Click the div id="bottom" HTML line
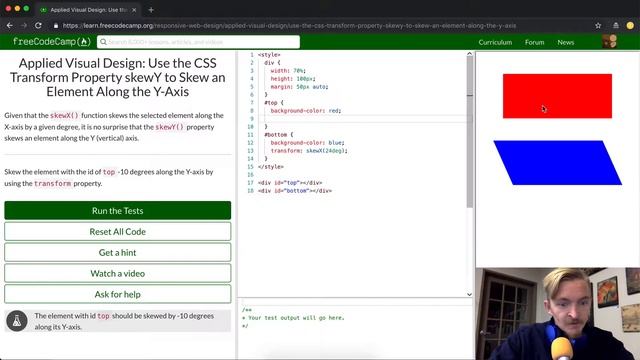This screenshot has height=360, width=640. click(x=295, y=191)
